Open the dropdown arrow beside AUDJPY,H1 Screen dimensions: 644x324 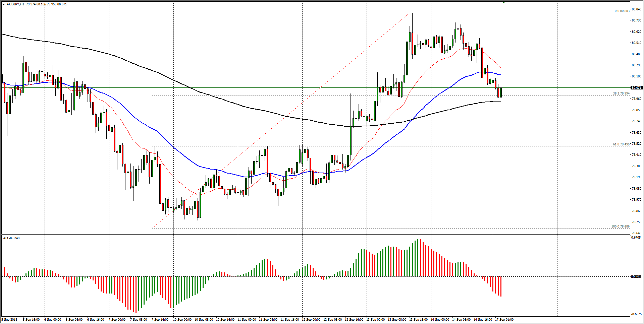point(4,4)
